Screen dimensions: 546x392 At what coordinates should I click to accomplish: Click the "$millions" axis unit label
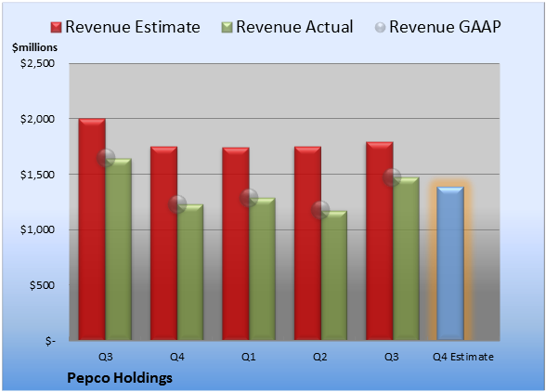[34, 47]
